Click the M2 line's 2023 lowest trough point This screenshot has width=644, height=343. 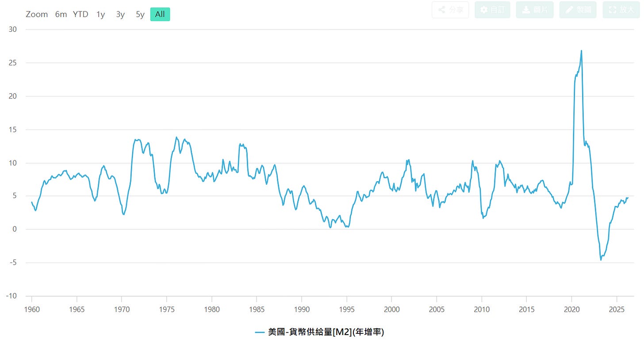pyautogui.click(x=601, y=260)
